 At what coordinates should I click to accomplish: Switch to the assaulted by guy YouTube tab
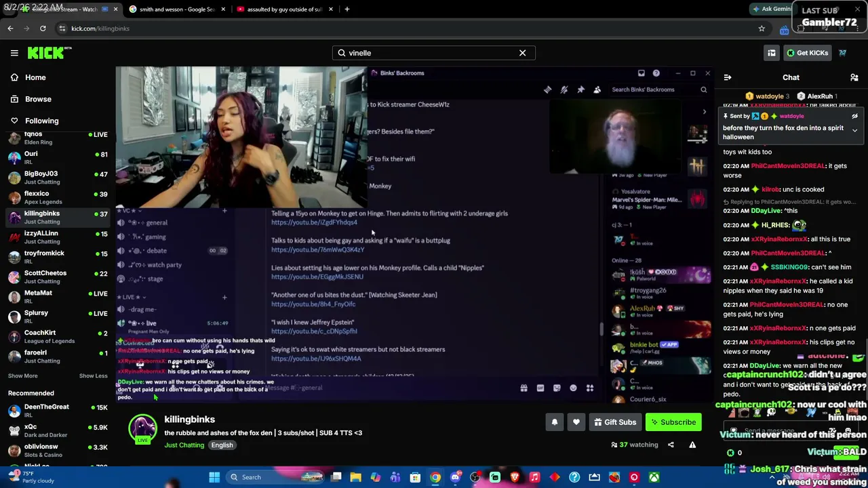[x=285, y=9]
